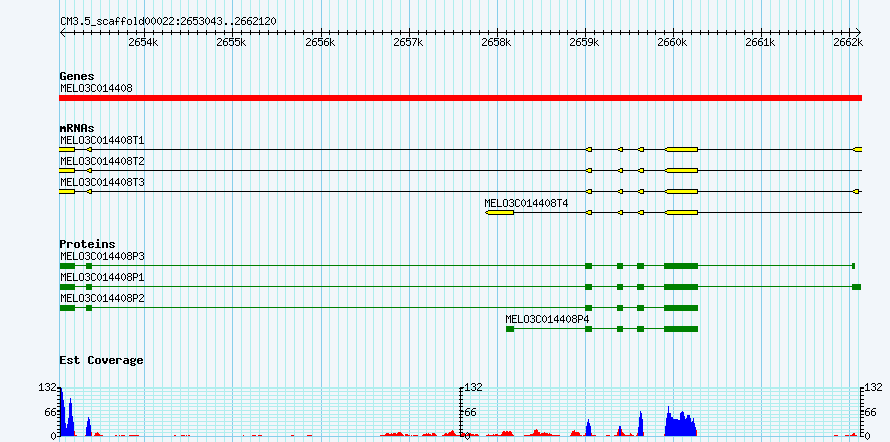The image size is (890, 442).
Task: Select the MELO3C014408T1 mRNA label
Action: (102, 140)
